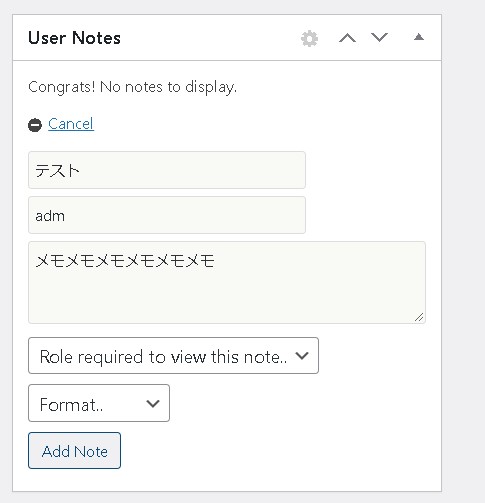Click the textarea resize handle corner
The width and height of the screenshot is (485, 503).
click(419, 317)
